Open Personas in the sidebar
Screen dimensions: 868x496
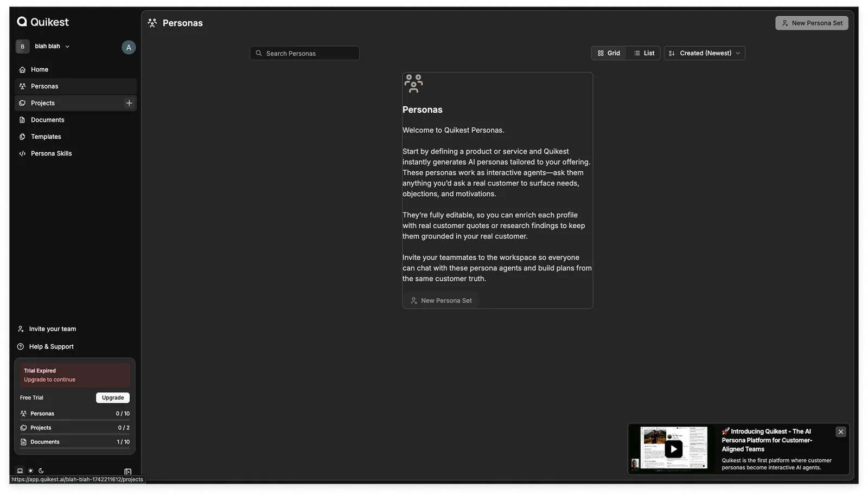point(75,86)
